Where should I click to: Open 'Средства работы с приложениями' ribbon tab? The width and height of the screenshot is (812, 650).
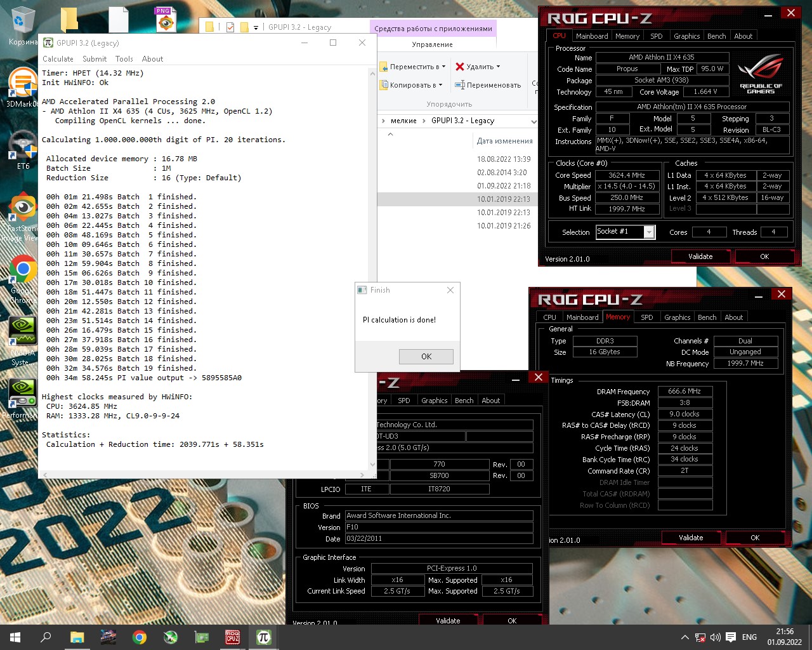coord(433,28)
